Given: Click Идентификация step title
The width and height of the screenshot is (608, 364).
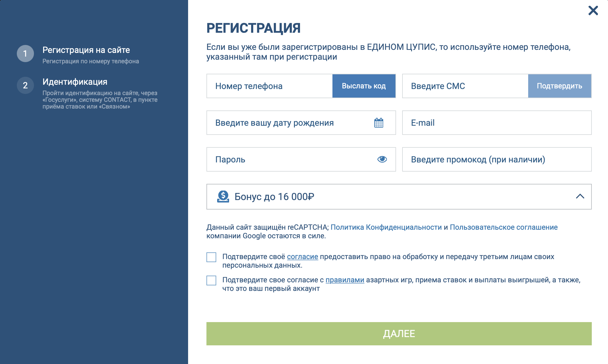Looking at the screenshot, I should point(75,82).
